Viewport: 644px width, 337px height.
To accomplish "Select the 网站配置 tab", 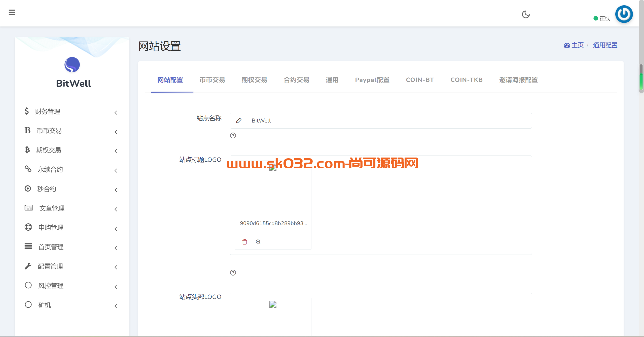I will click(x=170, y=80).
